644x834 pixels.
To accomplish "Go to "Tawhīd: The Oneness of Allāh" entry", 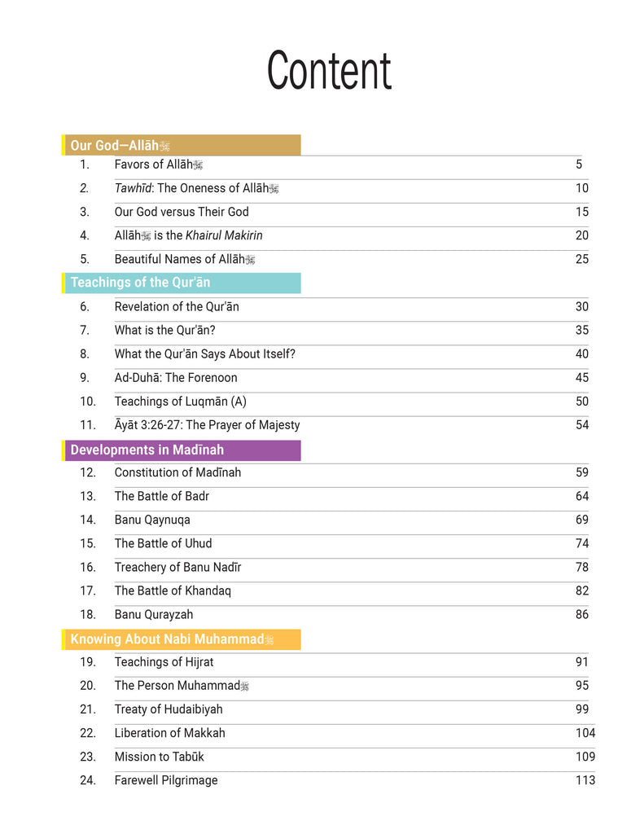I will tap(196, 188).
